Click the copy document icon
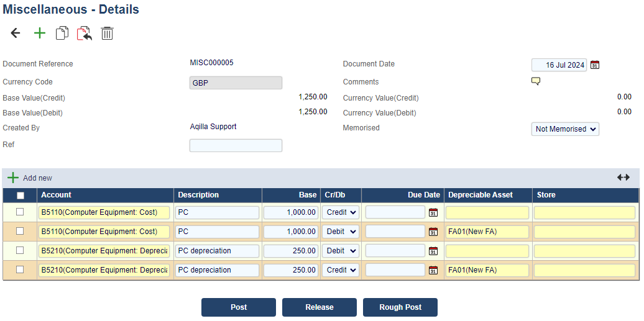The width and height of the screenshot is (644, 321). click(x=62, y=34)
